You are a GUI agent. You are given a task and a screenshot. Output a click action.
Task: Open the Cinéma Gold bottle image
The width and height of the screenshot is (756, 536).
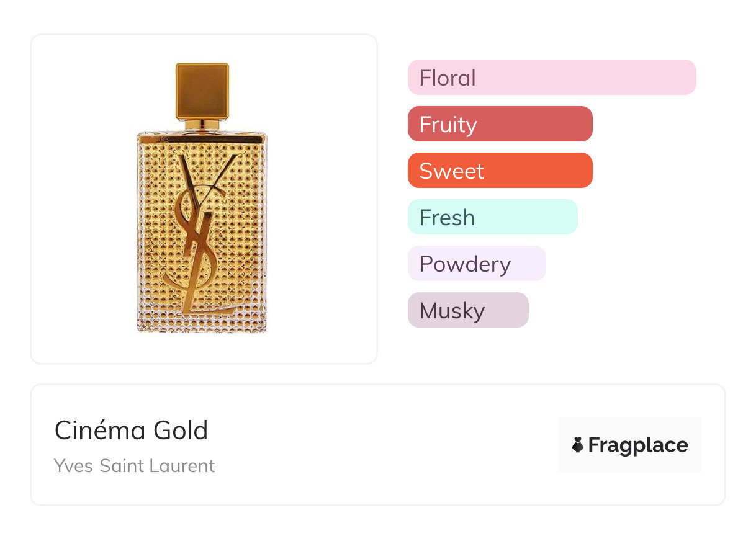pyautogui.click(x=204, y=199)
